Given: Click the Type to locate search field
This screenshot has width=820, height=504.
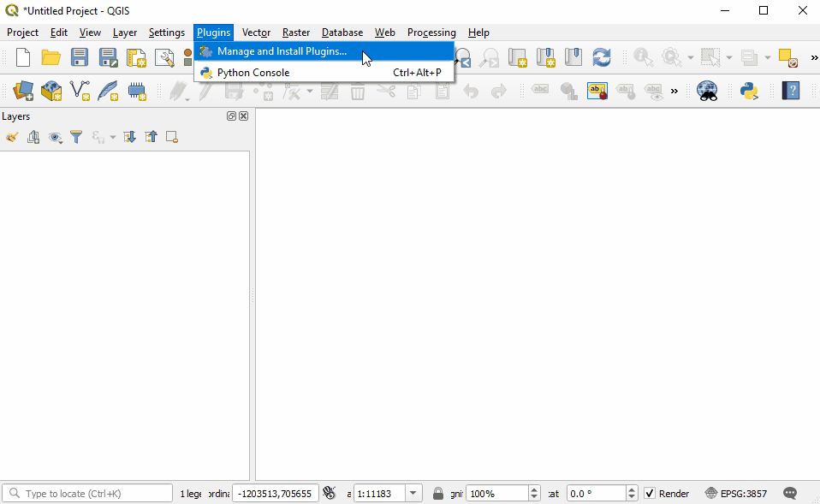Looking at the screenshot, I should (87, 493).
